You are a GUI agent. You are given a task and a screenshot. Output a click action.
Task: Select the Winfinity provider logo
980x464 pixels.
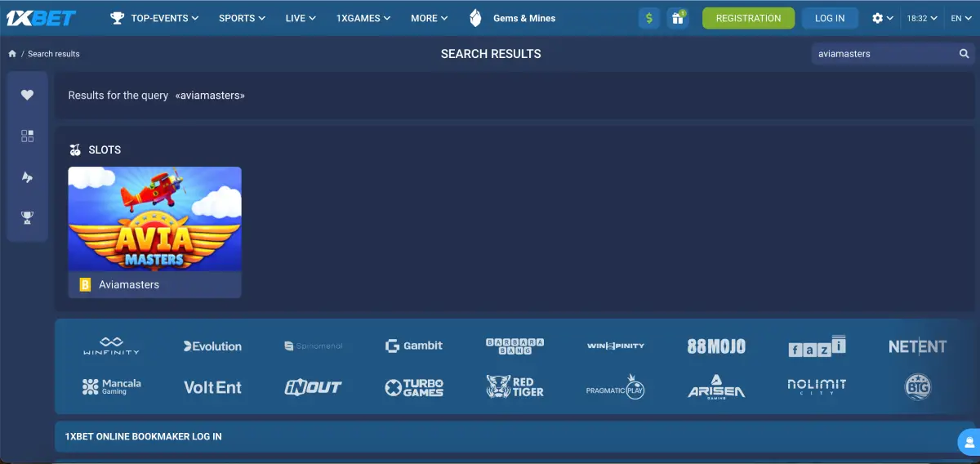coord(111,346)
